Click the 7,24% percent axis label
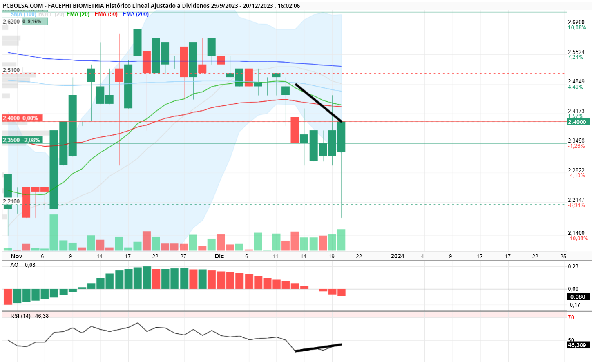The image size is (594, 364). coord(576,57)
